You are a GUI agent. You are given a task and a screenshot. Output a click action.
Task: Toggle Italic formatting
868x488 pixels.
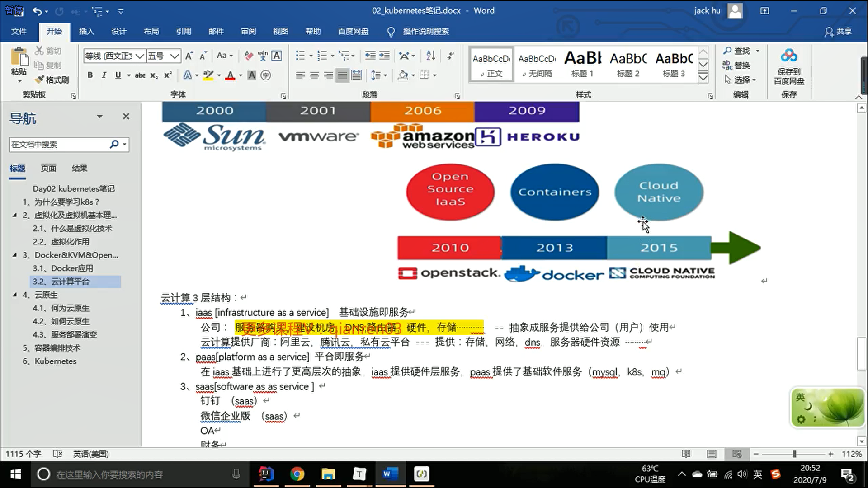104,75
